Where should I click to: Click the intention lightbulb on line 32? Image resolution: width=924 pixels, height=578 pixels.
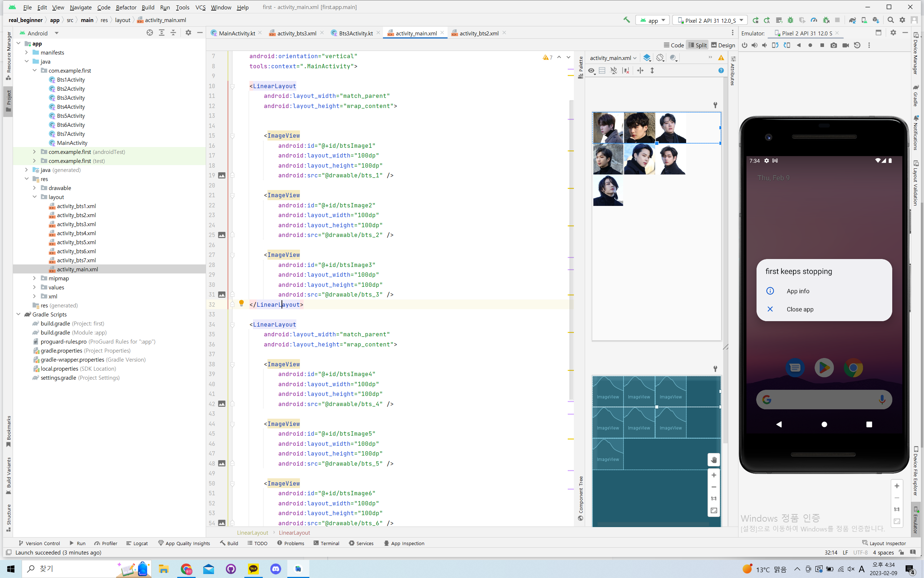[x=241, y=303]
